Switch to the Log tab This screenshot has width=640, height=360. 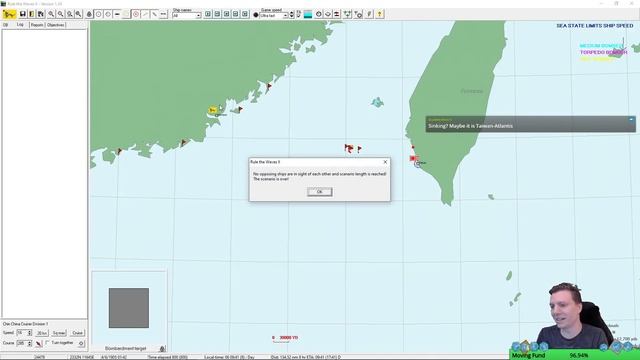coord(20,25)
